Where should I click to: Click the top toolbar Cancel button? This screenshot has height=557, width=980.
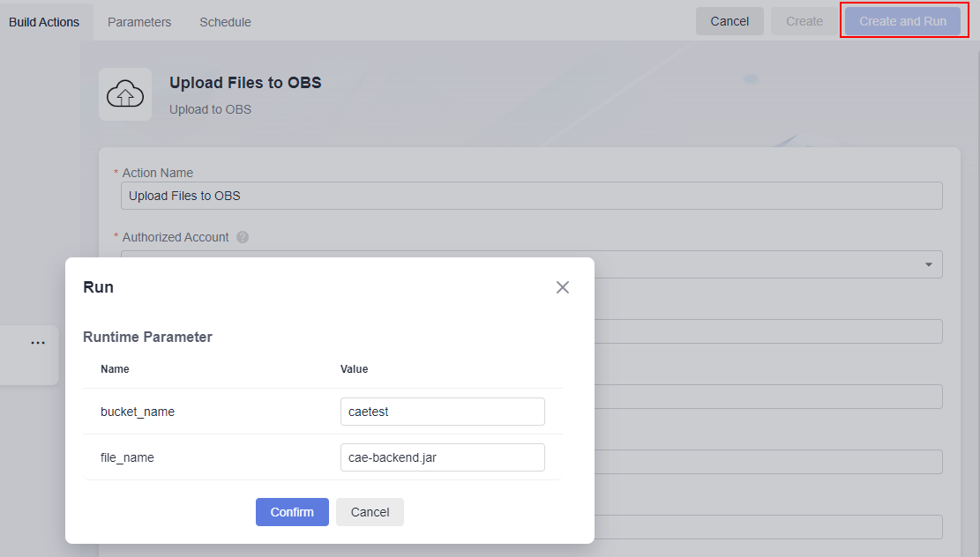[x=729, y=21]
